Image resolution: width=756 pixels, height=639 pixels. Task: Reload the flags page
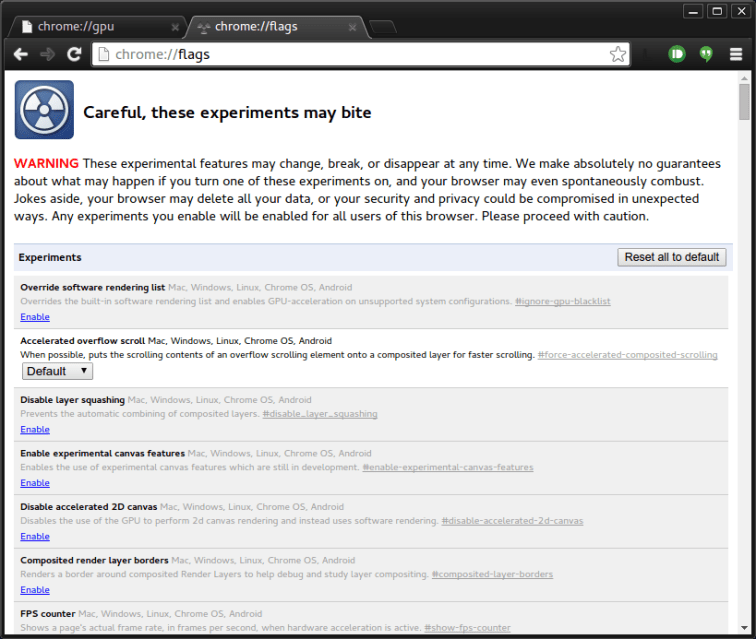pyautogui.click(x=74, y=54)
